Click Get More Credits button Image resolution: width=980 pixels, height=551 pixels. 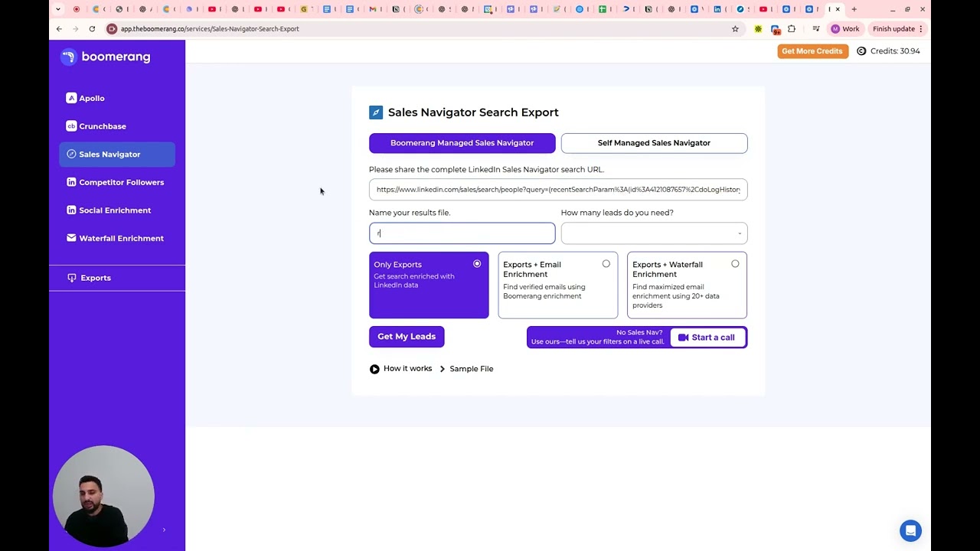pyautogui.click(x=812, y=51)
